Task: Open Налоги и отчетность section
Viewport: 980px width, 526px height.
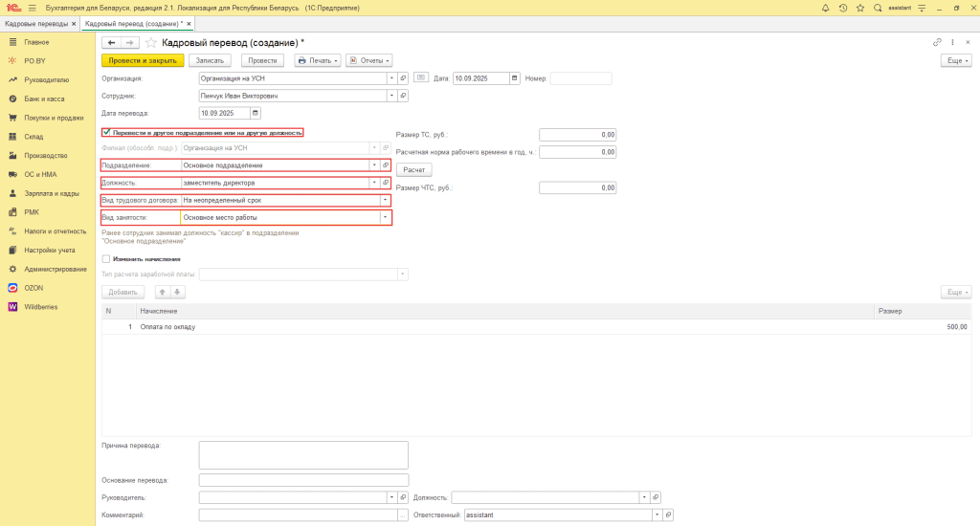Action: pos(55,231)
